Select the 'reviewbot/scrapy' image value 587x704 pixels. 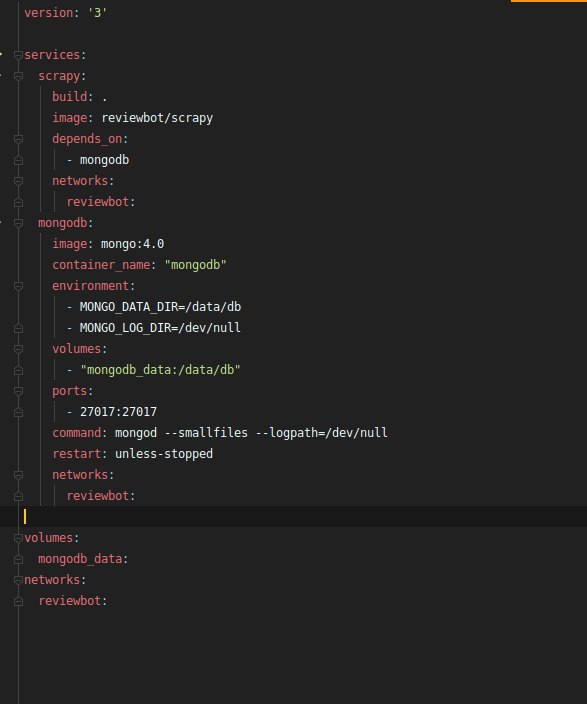coord(157,118)
